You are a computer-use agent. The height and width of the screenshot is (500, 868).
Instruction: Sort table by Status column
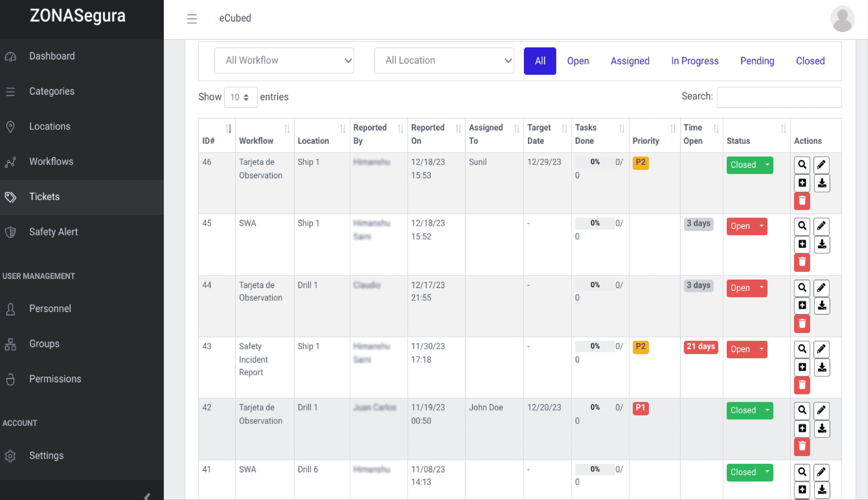(x=757, y=135)
